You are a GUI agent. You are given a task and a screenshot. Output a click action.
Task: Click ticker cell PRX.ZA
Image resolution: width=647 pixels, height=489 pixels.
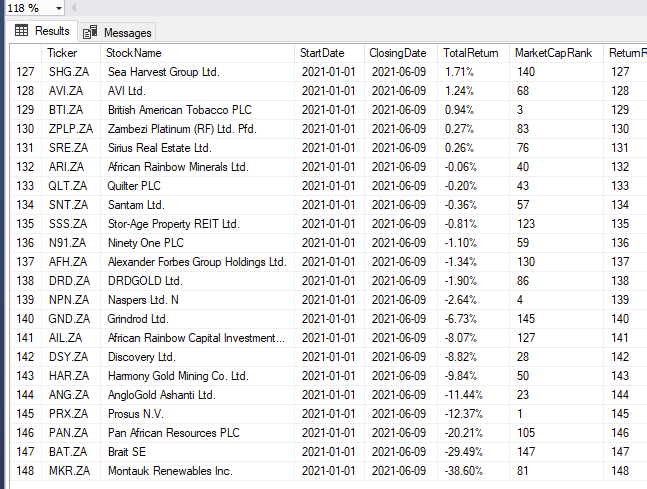pos(71,414)
